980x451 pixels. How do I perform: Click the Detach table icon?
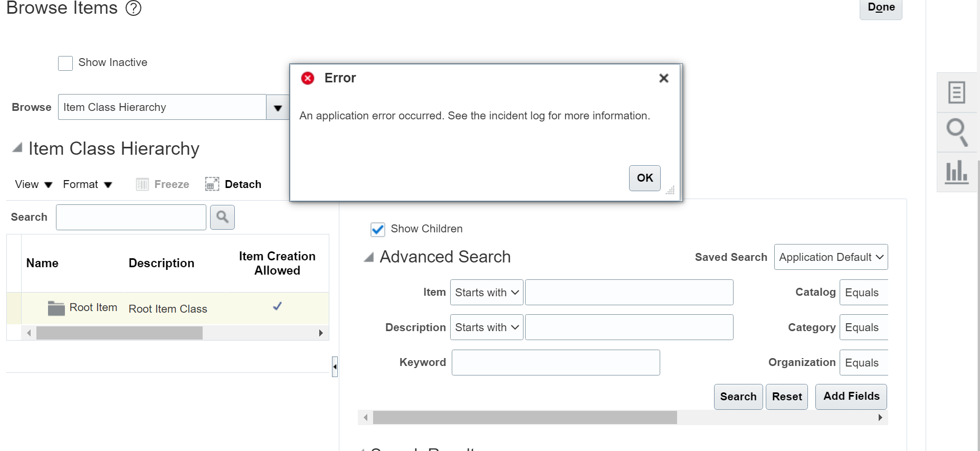(212, 184)
